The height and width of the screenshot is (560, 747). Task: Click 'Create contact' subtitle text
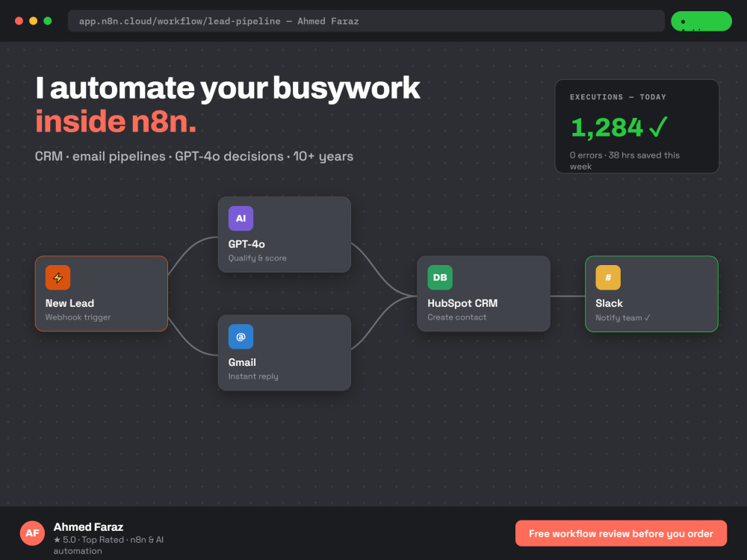point(457,317)
